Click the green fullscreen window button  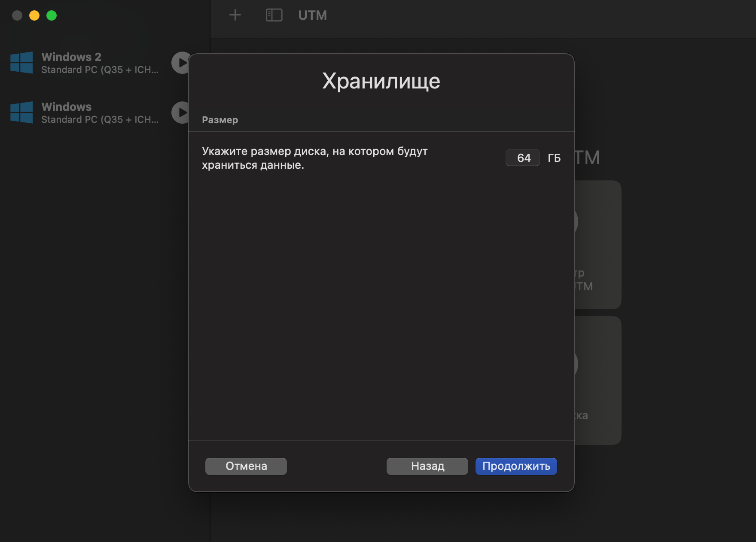click(52, 15)
